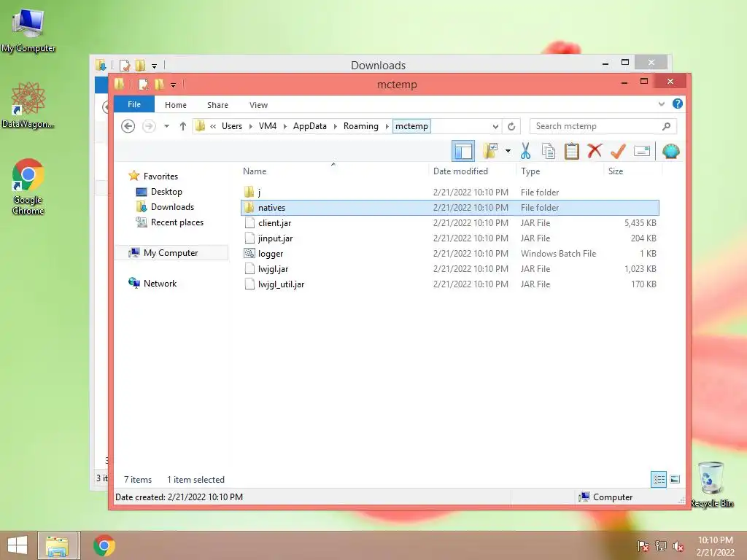Expand the arrow after AppData breadcrumb
The height and width of the screenshot is (560, 747).
tap(336, 126)
